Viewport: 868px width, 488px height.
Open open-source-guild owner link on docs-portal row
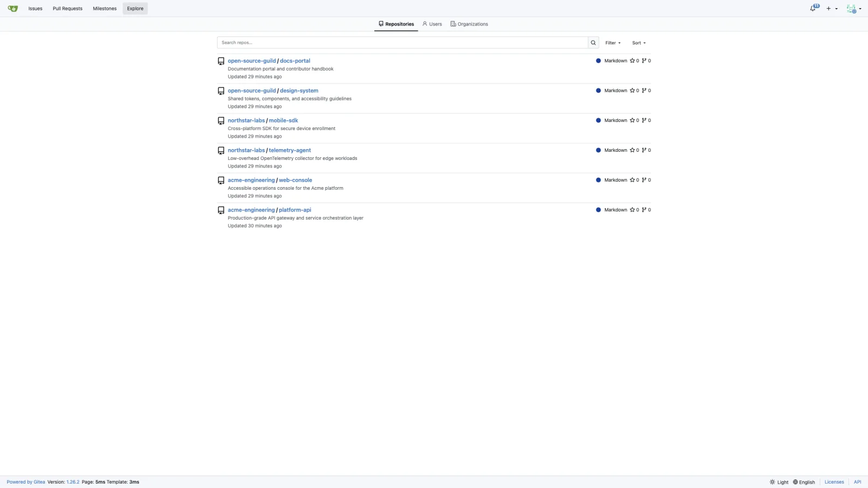pos(252,61)
